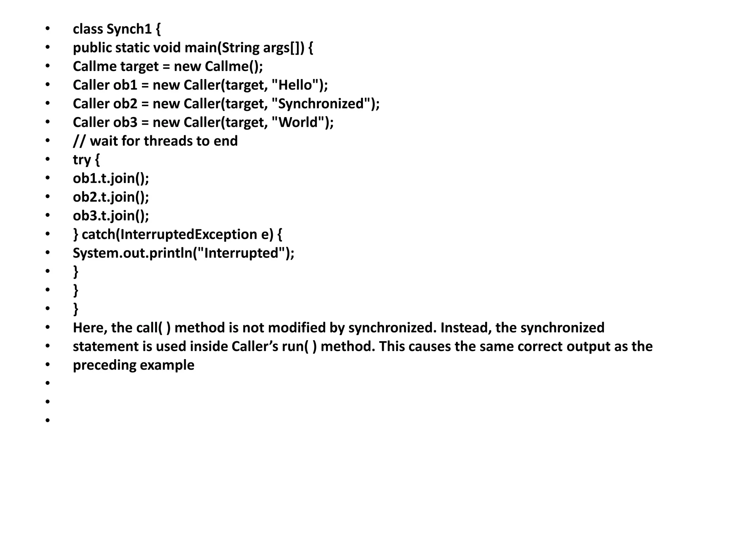Click the bullet beside 'class Synch1 {'
This screenshot has height=560, width=747.
(x=47, y=29)
